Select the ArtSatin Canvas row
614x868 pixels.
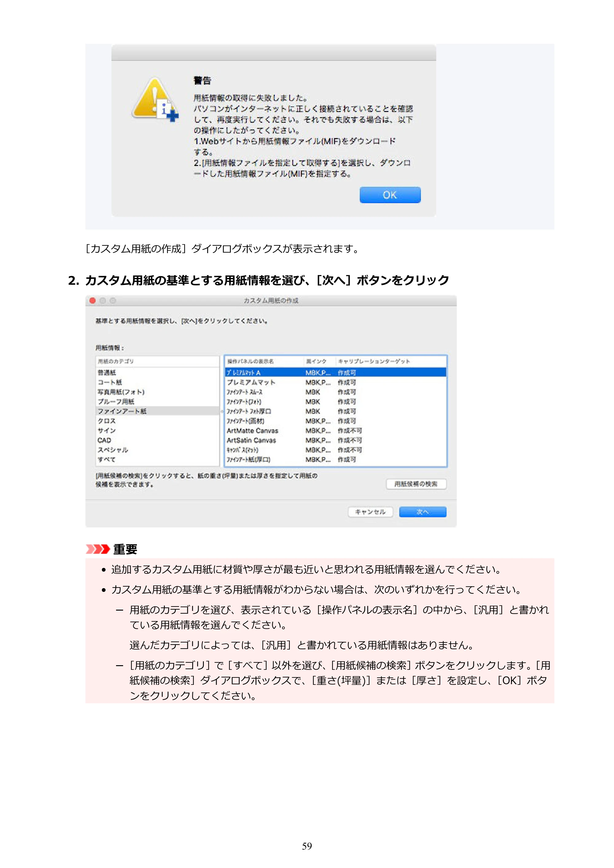pyautogui.click(x=336, y=440)
